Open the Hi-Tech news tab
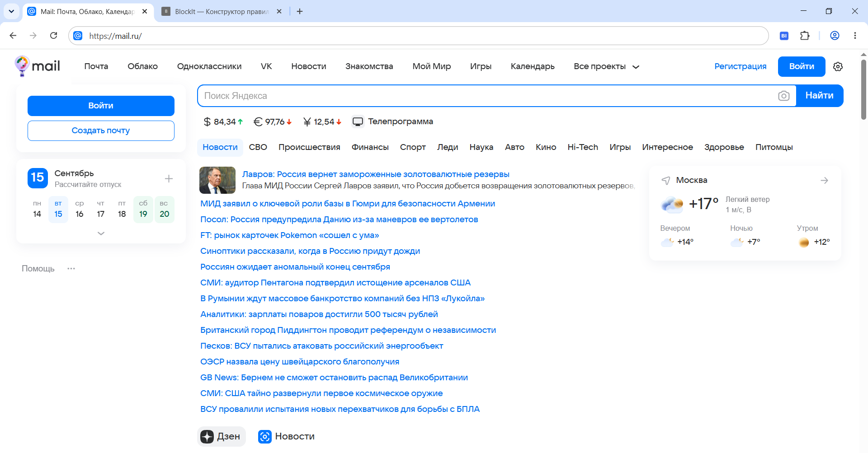Viewport: 868px width, 453px height. (583, 147)
